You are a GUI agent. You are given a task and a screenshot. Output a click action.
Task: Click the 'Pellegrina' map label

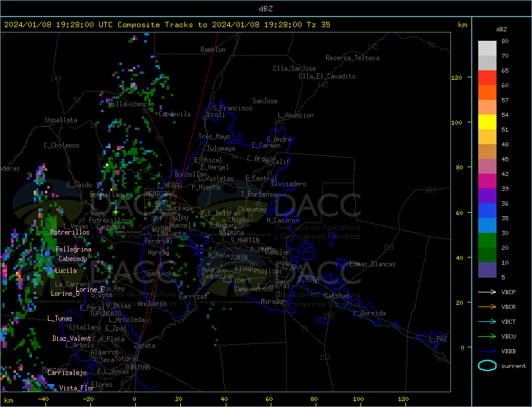point(74,249)
